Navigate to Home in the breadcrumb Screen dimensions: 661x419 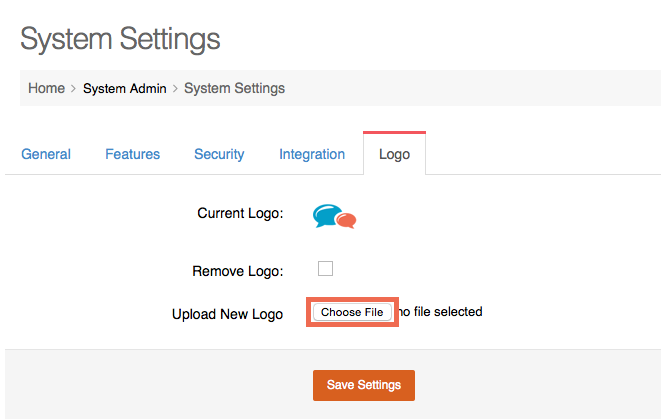click(46, 88)
